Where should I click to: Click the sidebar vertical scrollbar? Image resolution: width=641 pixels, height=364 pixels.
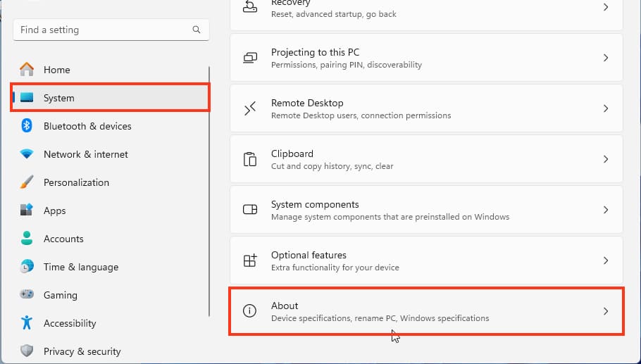[x=209, y=190]
